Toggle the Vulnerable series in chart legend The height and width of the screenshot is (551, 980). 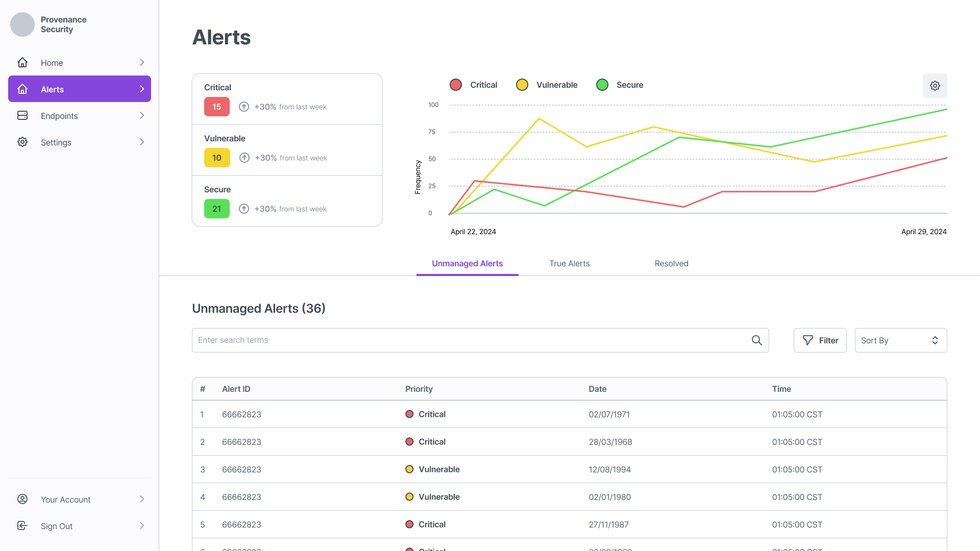click(547, 85)
